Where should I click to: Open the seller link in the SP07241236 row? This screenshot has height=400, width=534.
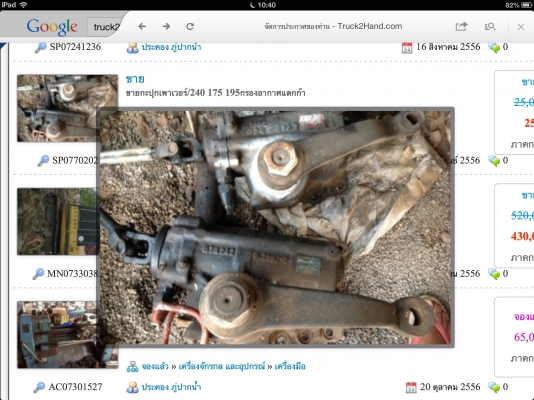pos(171,47)
